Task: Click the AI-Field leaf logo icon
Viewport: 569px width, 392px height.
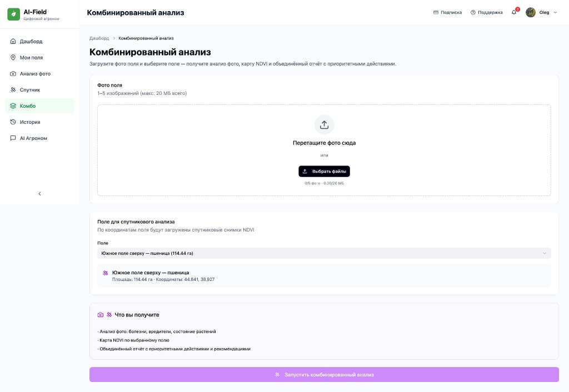Action: pyautogui.click(x=13, y=14)
